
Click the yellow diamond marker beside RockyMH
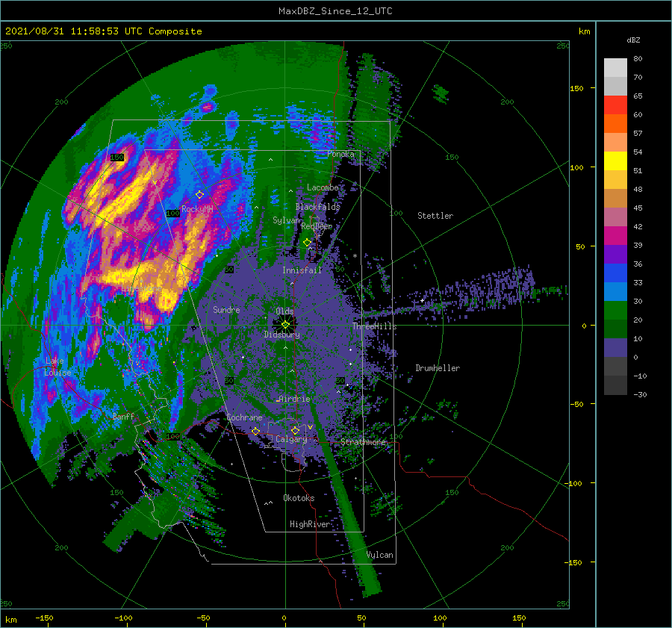(x=199, y=195)
